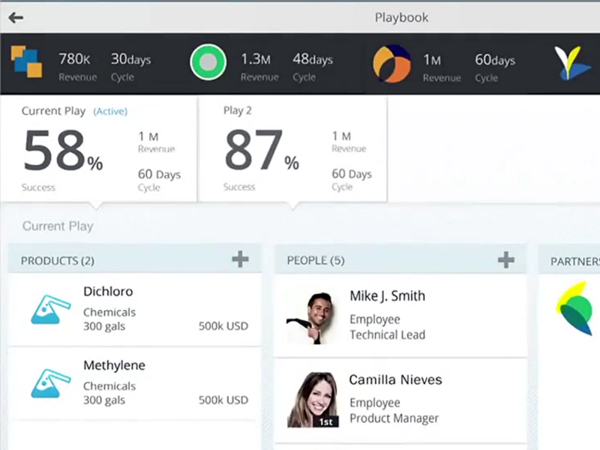Select the yellow and blue Y-shaped logo

pyautogui.click(x=574, y=64)
